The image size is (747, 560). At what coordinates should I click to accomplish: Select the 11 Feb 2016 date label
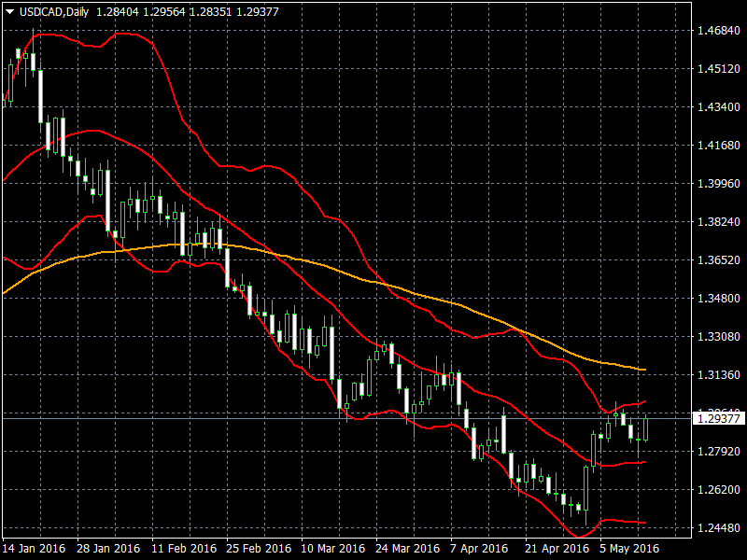click(x=183, y=549)
